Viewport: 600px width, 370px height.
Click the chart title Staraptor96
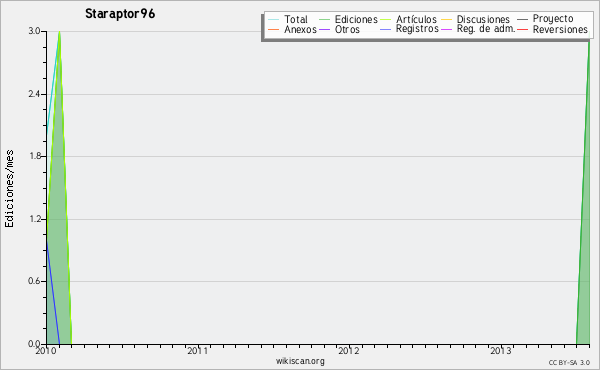point(120,14)
